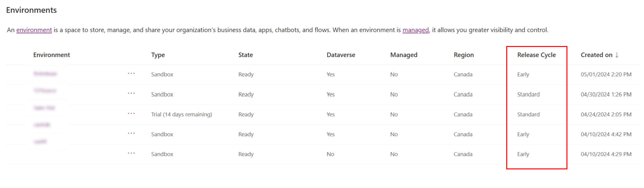Sort by the State column header
This screenshot has height=188, width=644.
coord(245,55)
